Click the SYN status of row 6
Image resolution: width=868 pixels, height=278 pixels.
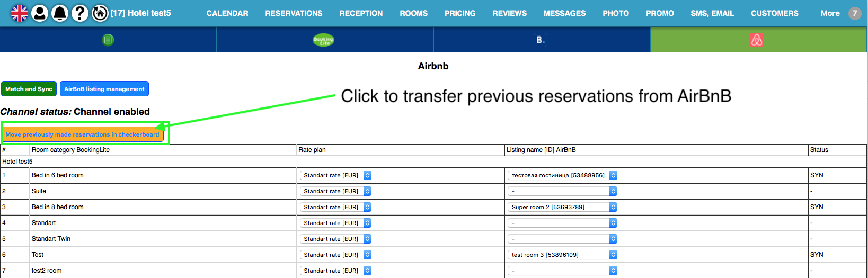click(x=817, y=255)
